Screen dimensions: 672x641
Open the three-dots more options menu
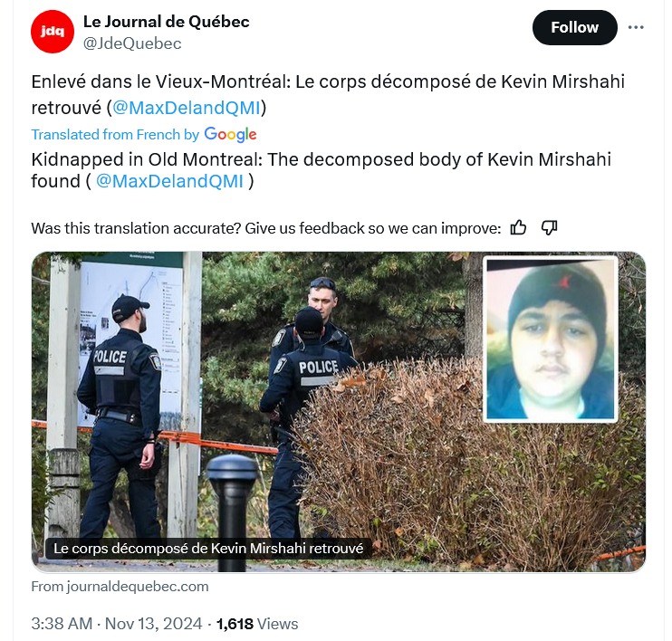636,27
